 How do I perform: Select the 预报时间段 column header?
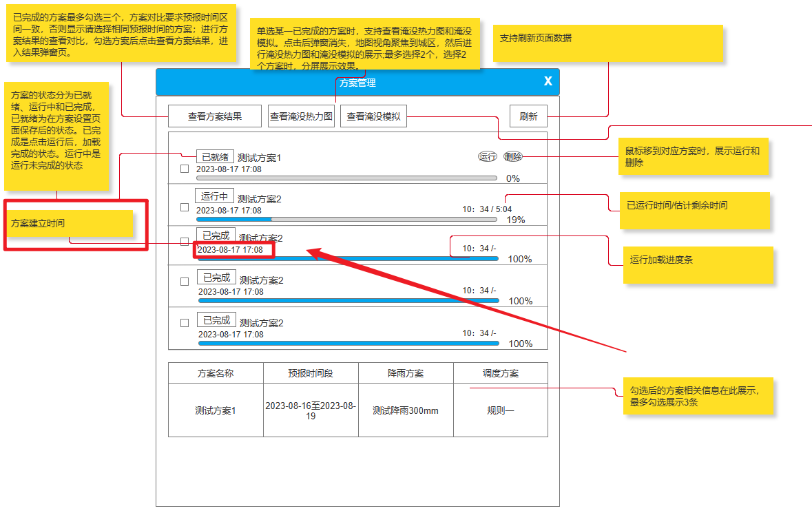click(x=311, y=373)
